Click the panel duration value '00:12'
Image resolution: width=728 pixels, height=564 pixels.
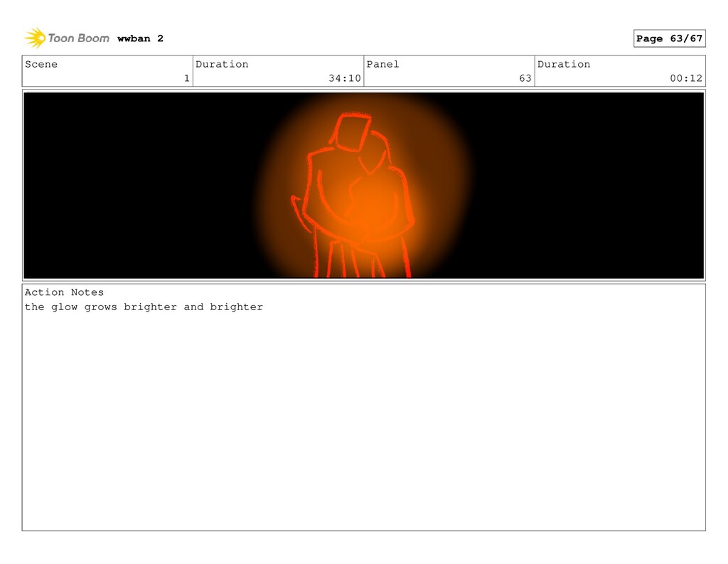pyautogui.click(x=686, y=78)
